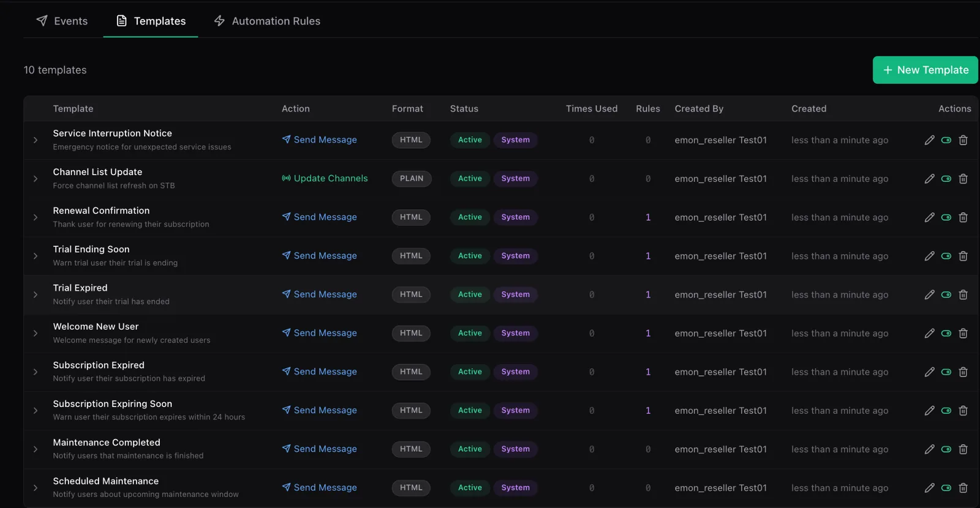Image resolution: width=980 pixels, height=508 pixels.
Task: Expand the Maintenance Completed row
Action: tap(36, 449)
